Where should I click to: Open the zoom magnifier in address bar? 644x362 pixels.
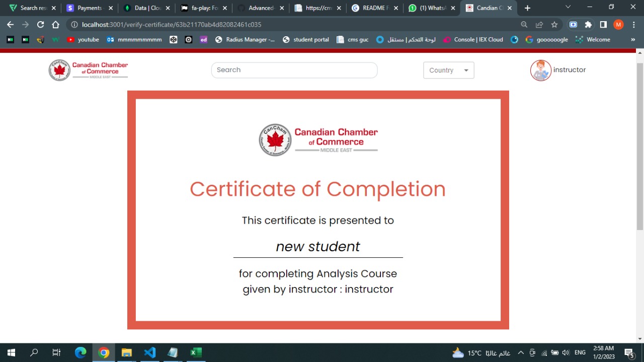click(524, 25)
